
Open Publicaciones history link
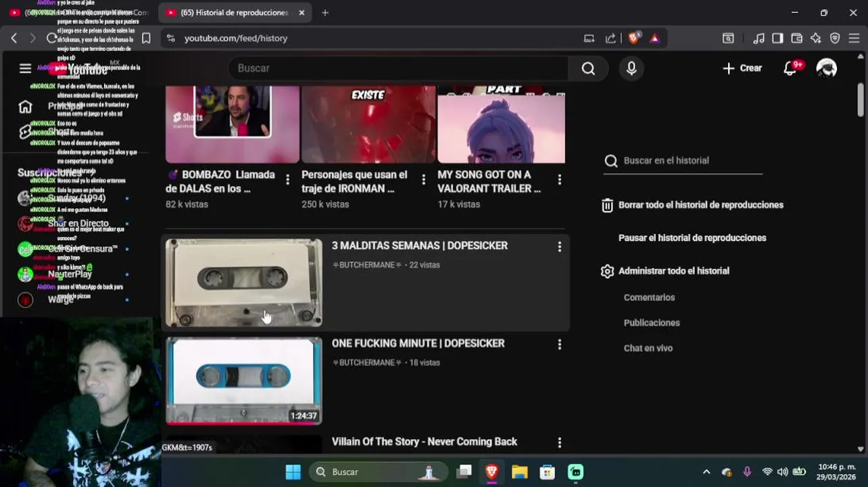point(652,323)
